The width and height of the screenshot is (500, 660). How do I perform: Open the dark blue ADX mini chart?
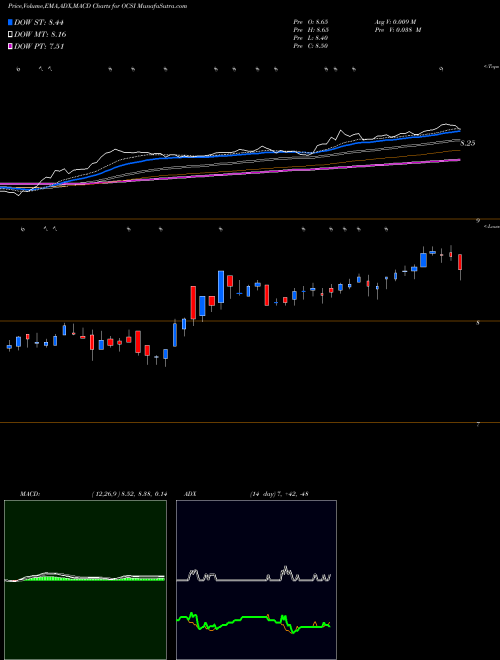(256, 580)
